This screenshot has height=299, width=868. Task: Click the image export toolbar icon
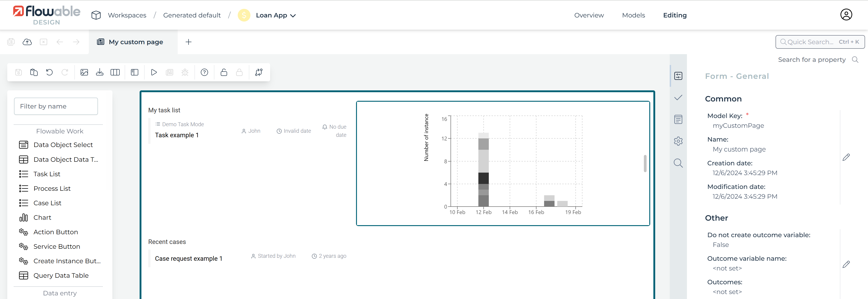click(x=84, y=72)
